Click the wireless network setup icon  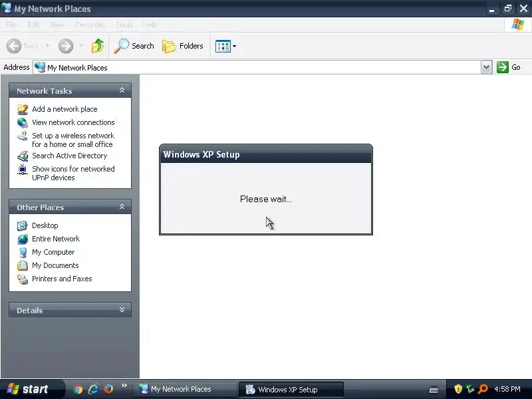23,136
